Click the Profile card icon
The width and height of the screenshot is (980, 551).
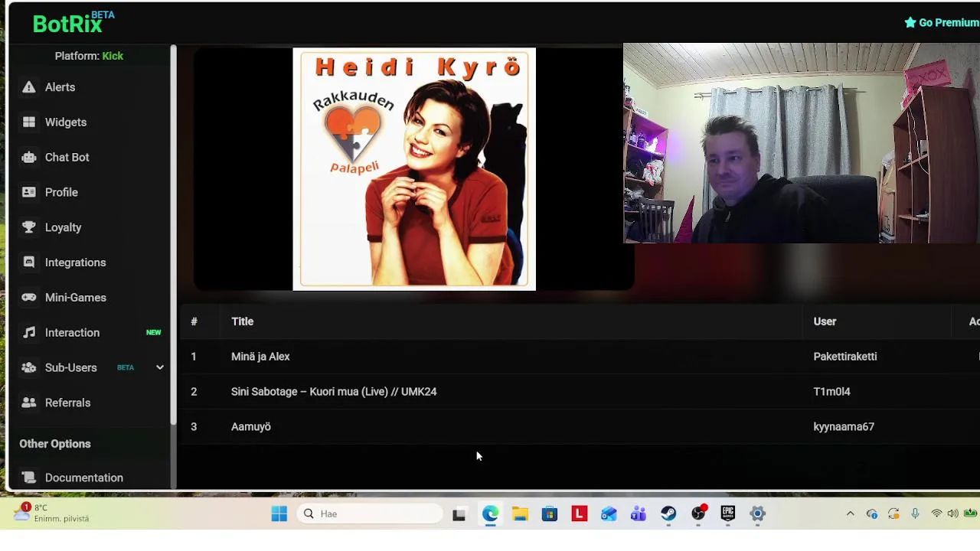tap(29, 192)
